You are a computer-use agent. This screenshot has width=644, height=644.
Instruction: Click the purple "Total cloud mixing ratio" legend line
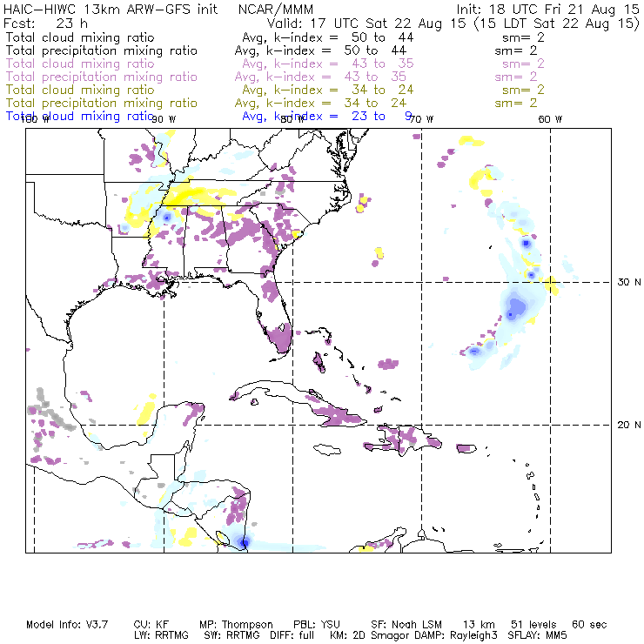[275, 64]
